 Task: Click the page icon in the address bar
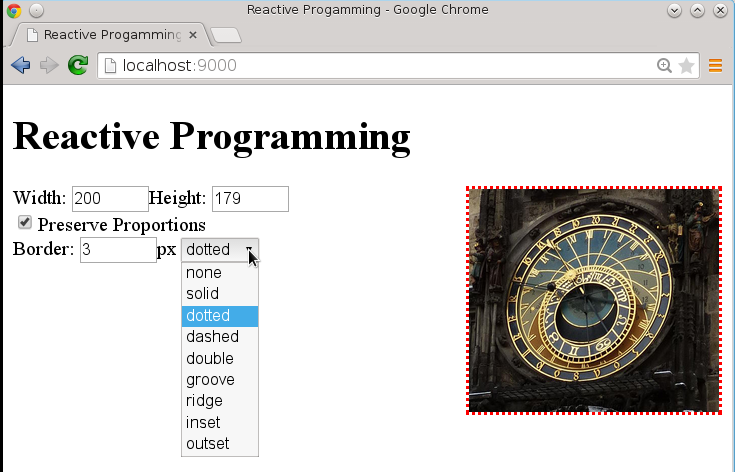click(110, 66)
